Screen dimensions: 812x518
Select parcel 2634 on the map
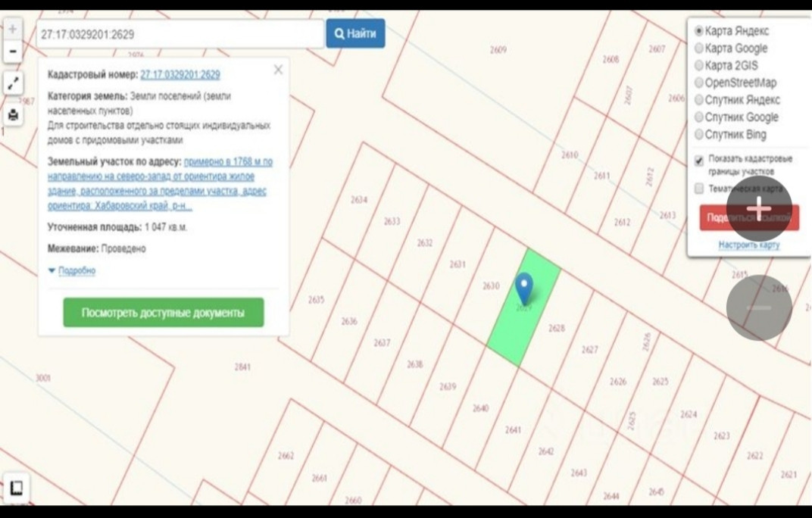coord(358,199)
